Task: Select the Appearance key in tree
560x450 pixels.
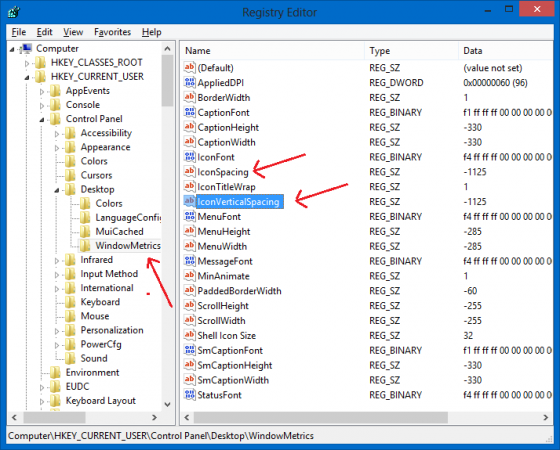Action: tap(105, 147)
